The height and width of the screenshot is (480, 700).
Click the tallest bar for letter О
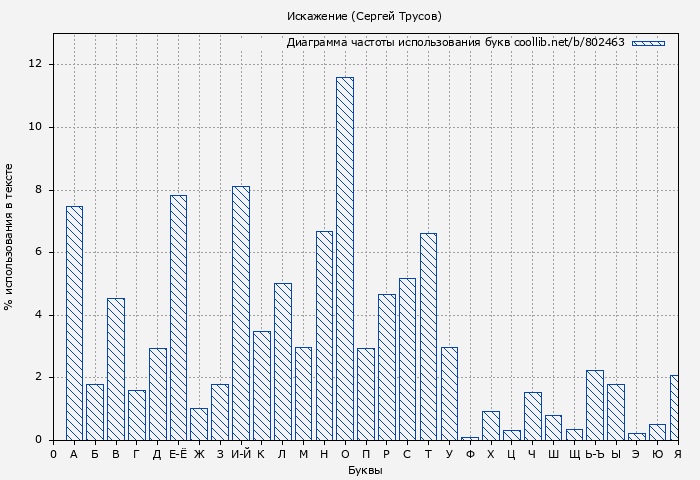coord(344,258)
